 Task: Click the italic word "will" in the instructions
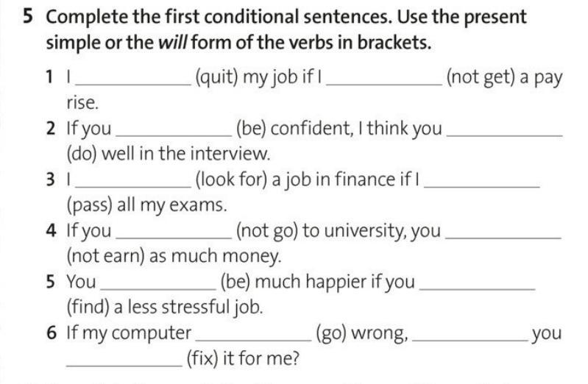pyautogui.click(x=171, y=42)
